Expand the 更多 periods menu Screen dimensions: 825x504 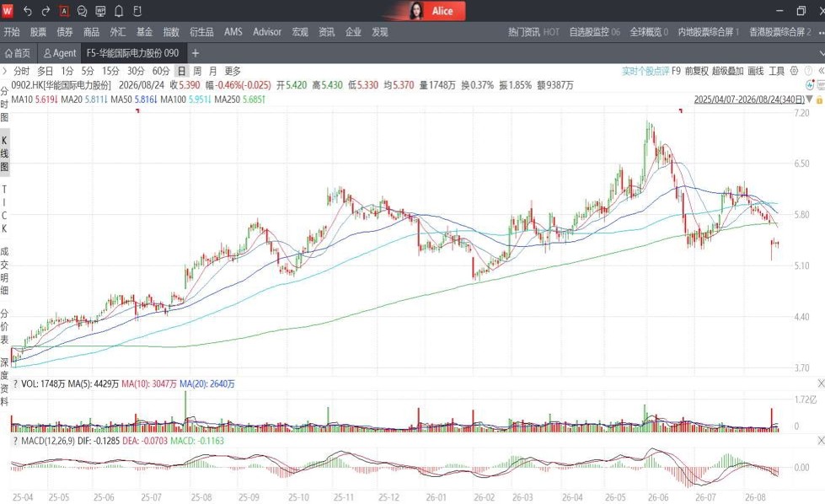233,71
